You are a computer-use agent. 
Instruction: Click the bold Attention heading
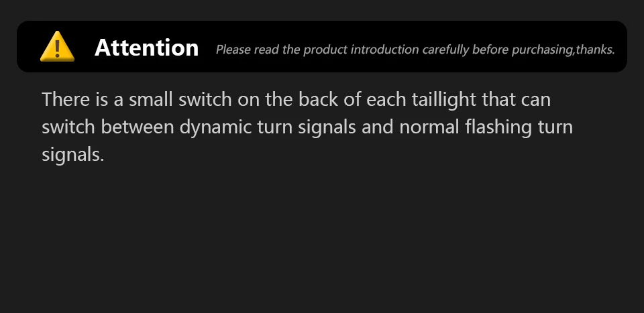146,48
